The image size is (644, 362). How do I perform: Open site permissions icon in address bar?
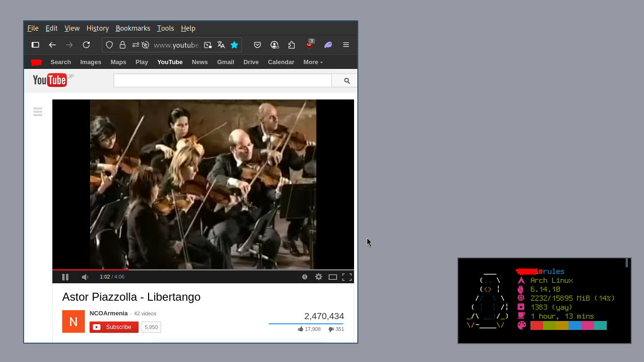click(x=135, y=45)
